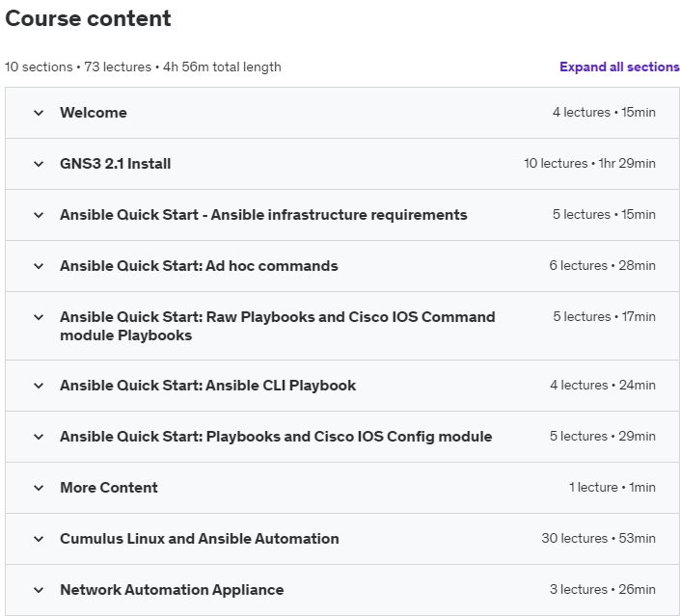Select 'Raw Playbooks and Cisco IOS Command' title
680x616 pixels.
pos(278,326)
